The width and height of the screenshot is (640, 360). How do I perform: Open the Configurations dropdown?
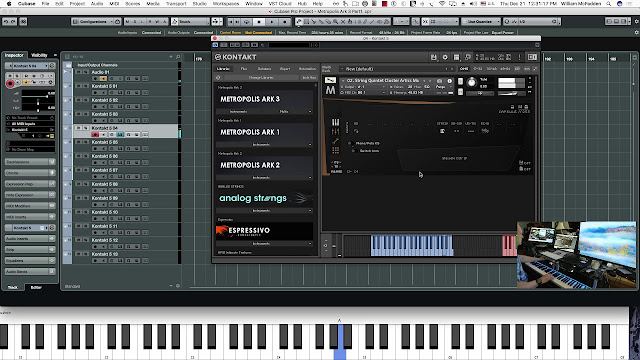point(96,22)
